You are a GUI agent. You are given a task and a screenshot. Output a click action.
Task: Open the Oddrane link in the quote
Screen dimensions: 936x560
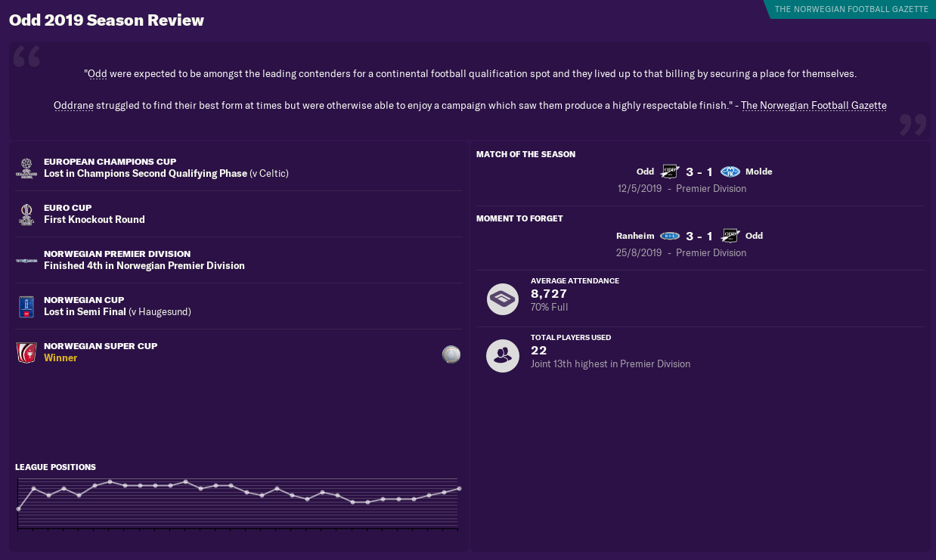click(73, 105)
